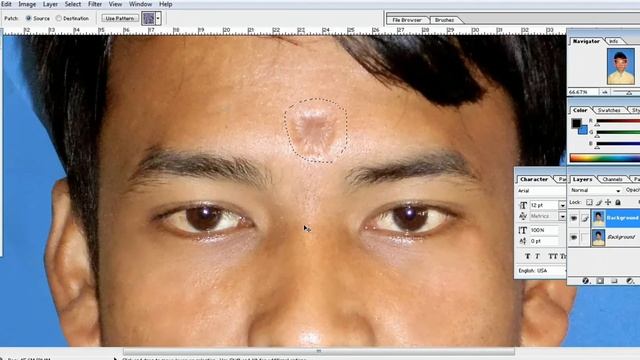This screenshot has width=640, height=360.
Task: Open the Layer menu
Action: [50, 4]
